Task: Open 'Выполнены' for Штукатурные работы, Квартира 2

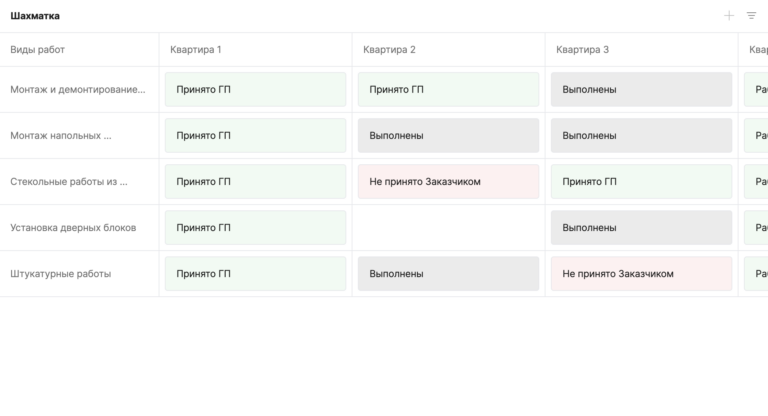Action: pos(448,274)
